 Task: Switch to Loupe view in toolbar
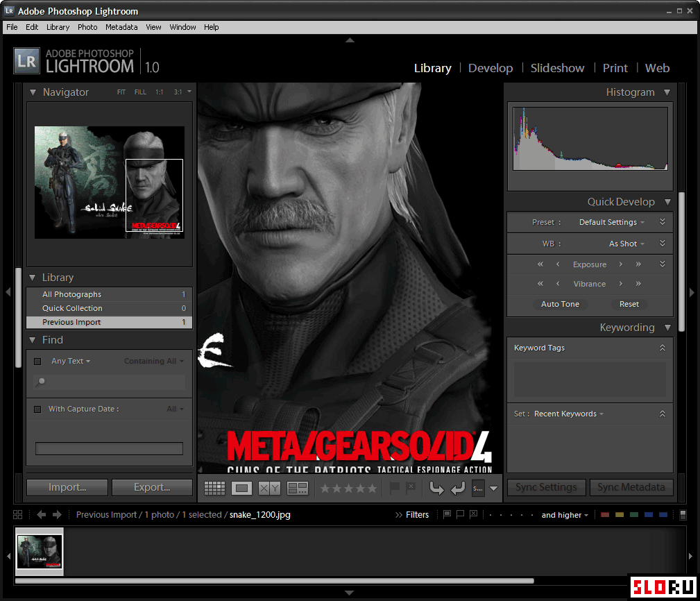click(x=241, y=488)
